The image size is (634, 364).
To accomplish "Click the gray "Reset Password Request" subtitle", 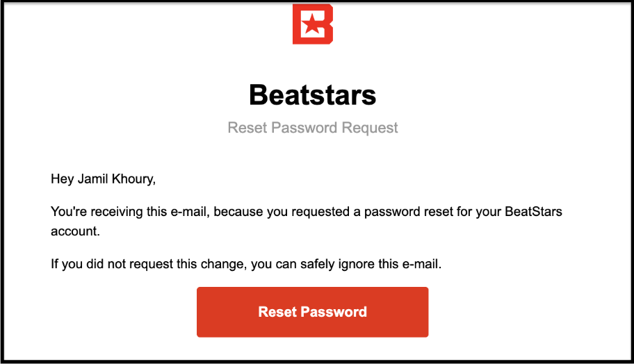I will pos(313,128).
